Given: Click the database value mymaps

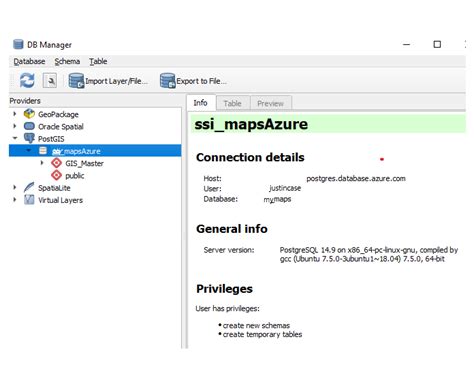Looking at the screenshot, I should point(277,199).
